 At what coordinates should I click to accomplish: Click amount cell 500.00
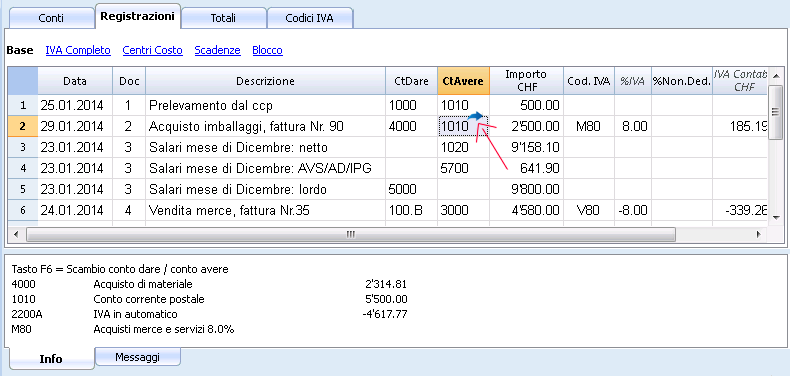526,105
